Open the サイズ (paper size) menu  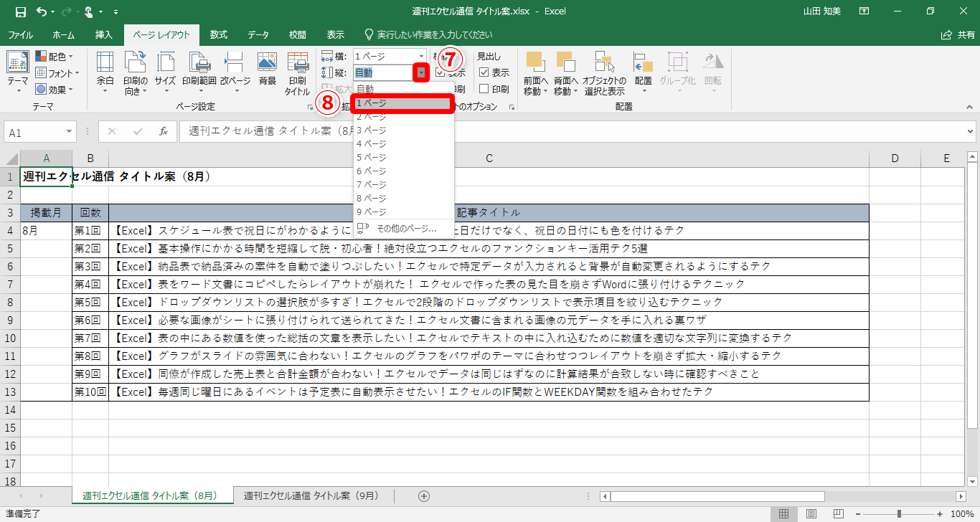pos(165,73)
